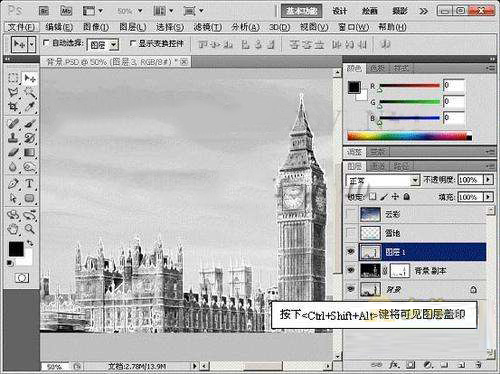Open the 不透明度 slider arrow
500x374 pixels.
point(489,180)
